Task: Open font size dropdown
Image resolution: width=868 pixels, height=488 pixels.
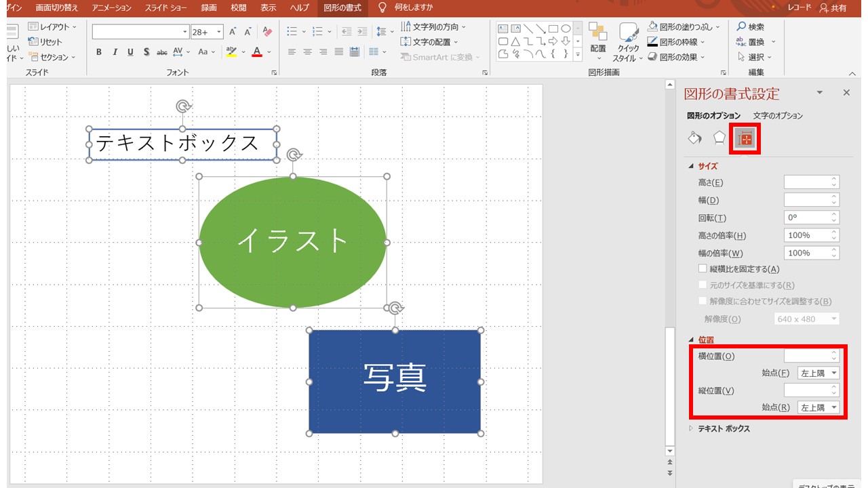Action: coord(219,32)
